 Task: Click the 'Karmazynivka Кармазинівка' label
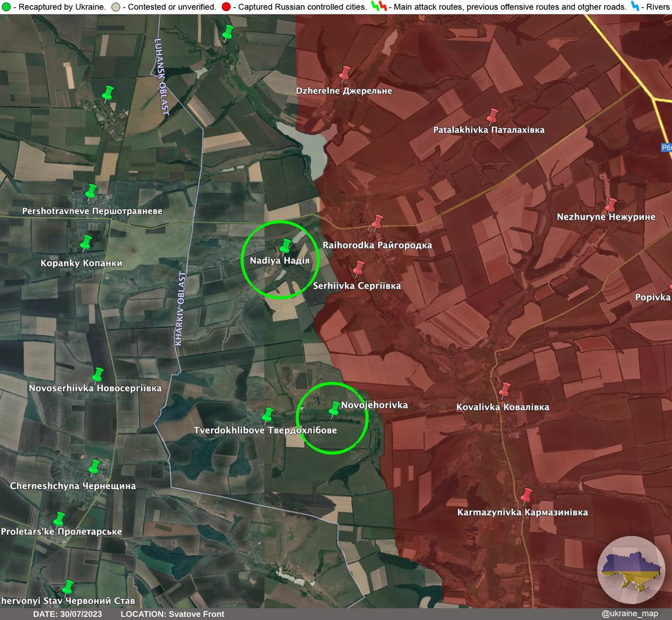pos(522,513)
